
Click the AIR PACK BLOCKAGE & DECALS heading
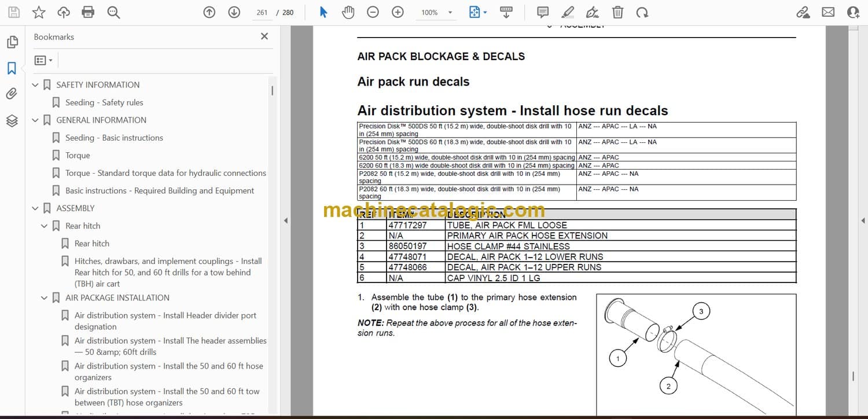(441, 56)
